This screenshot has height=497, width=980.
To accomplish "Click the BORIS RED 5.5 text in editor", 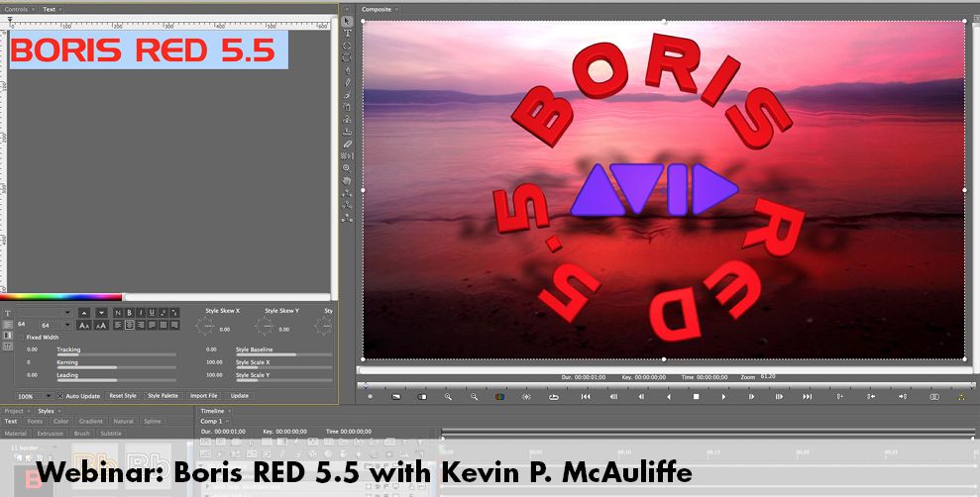I will tap(143, 51).
